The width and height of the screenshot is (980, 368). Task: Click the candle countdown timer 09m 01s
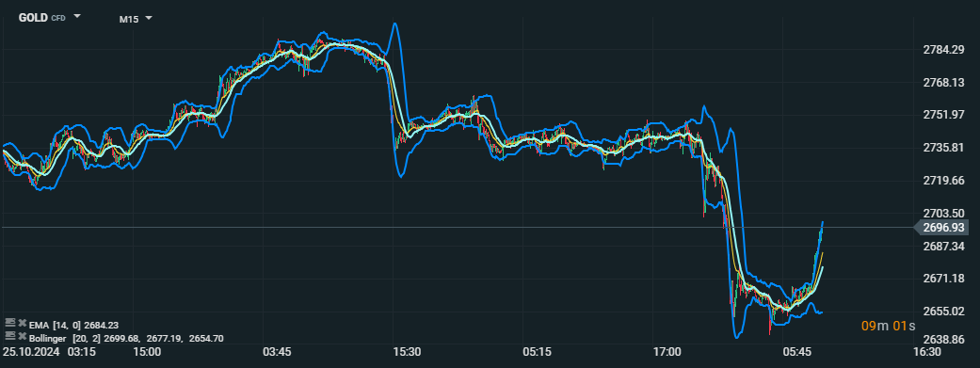(888, 326)
